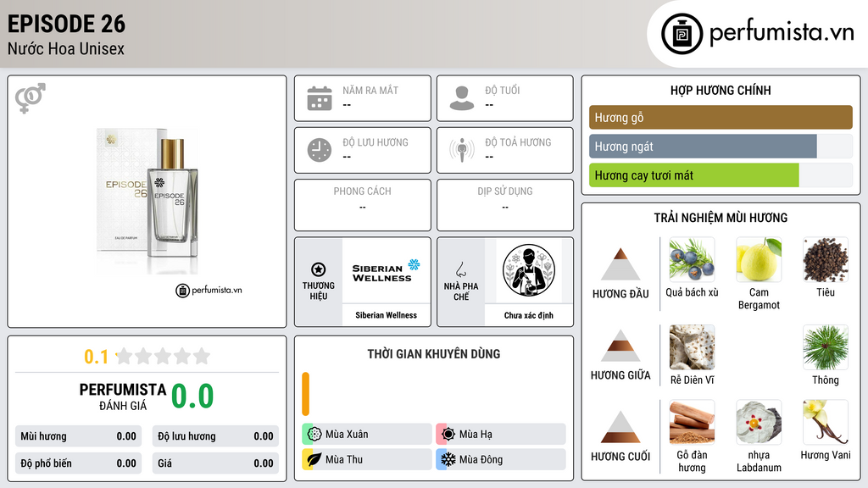This screenshot has width=868, height=488.
Task: Open the Siberian Wellness brand link
Action: tap(386, 315)
